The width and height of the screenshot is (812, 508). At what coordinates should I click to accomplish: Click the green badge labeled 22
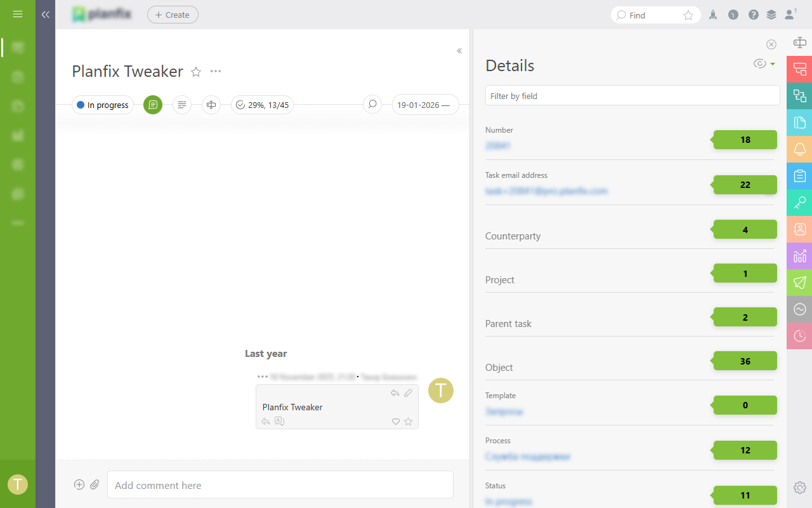click(743, 185)
